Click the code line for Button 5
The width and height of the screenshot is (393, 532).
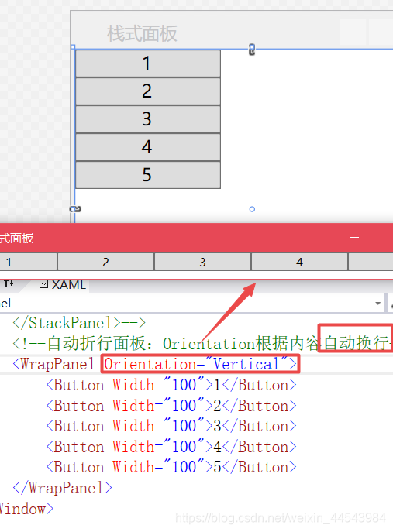[171, 467]
